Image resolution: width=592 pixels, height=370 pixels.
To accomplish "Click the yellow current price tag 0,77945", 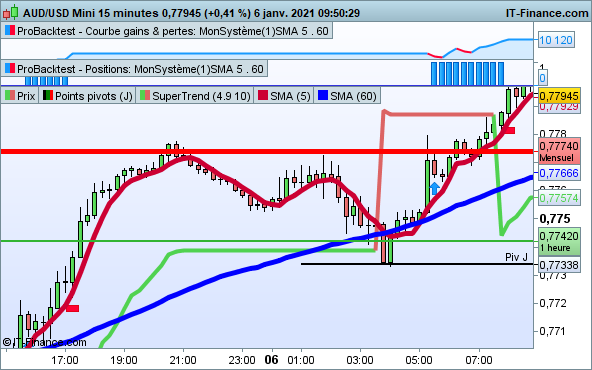I will click(x=559, y=96).
